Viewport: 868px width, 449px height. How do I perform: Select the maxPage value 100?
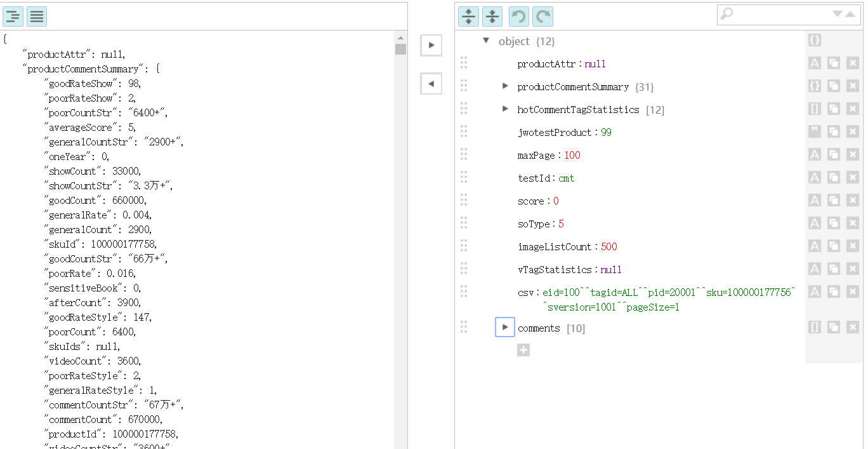click(572, 155)
